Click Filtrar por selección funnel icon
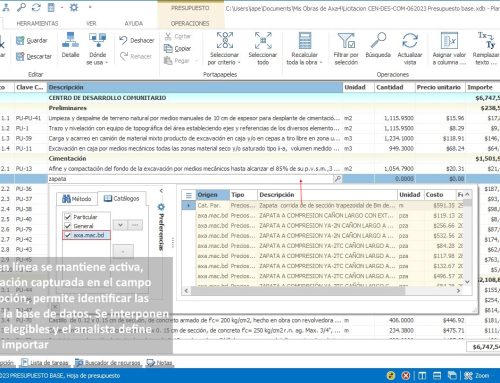Viewport: 500px width, 383px height. [346, 40]
